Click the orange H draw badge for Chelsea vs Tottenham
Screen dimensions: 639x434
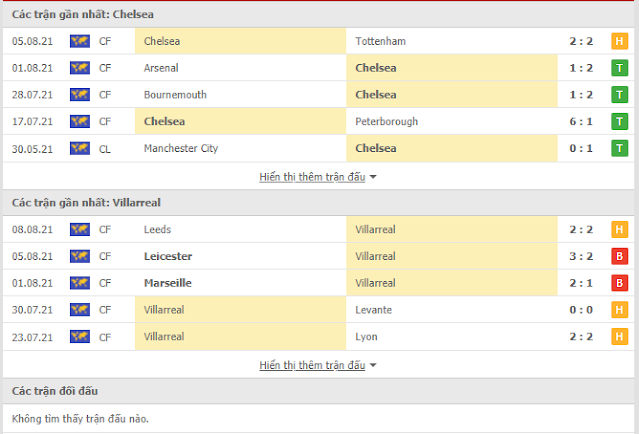pos(619,41)
